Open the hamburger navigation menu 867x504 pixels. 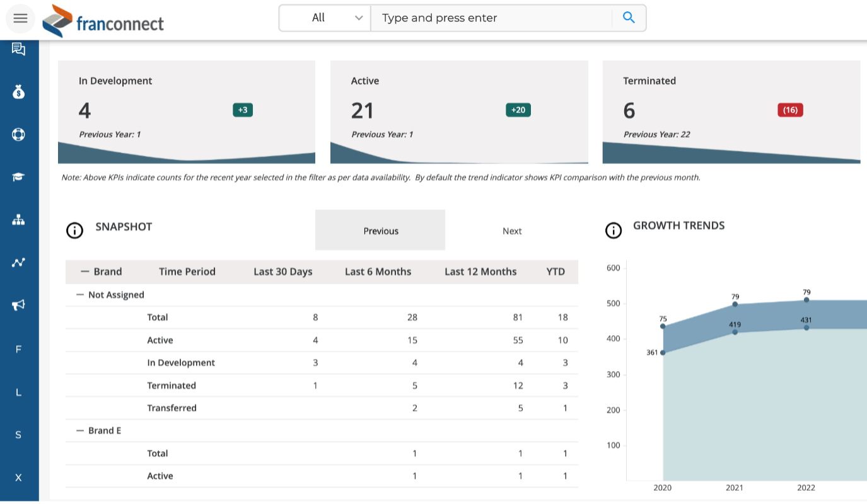[20, 18]
